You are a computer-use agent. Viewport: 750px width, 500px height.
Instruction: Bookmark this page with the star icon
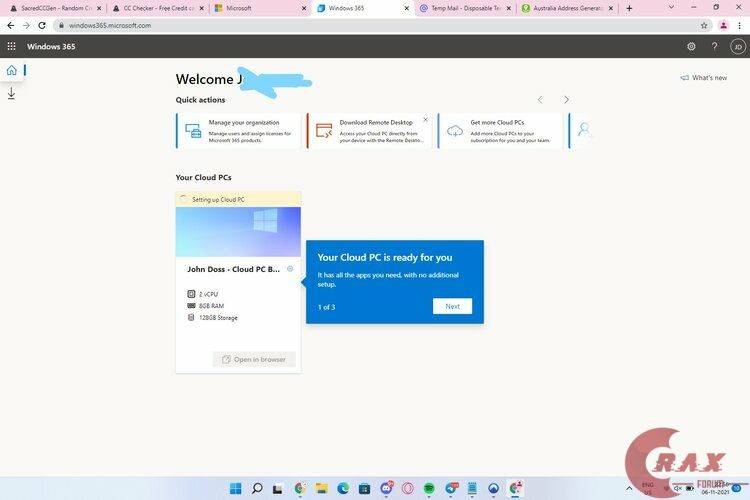(704, 25)
